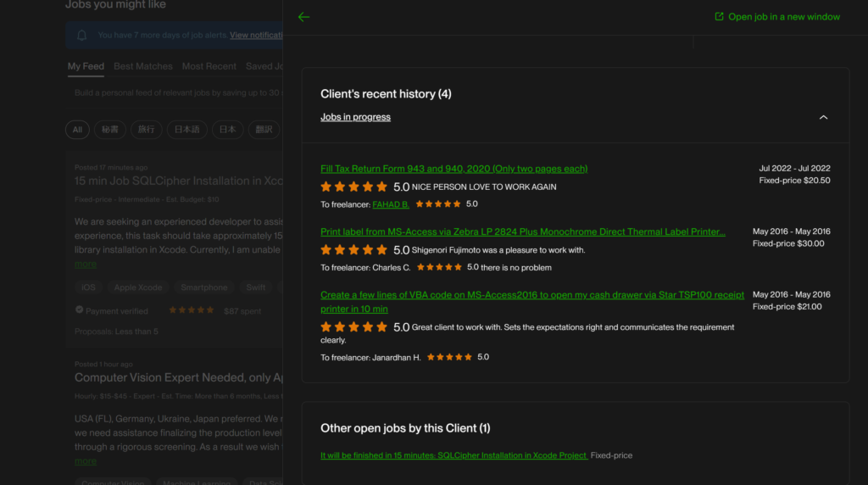Click the Apple Xcode skill tag

(138, 287)
